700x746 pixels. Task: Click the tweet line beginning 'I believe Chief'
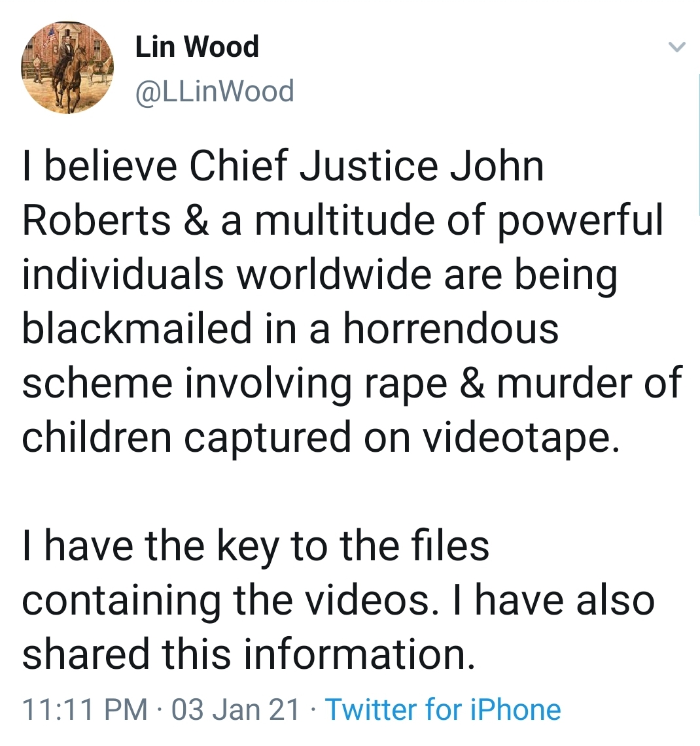(283, 167)
